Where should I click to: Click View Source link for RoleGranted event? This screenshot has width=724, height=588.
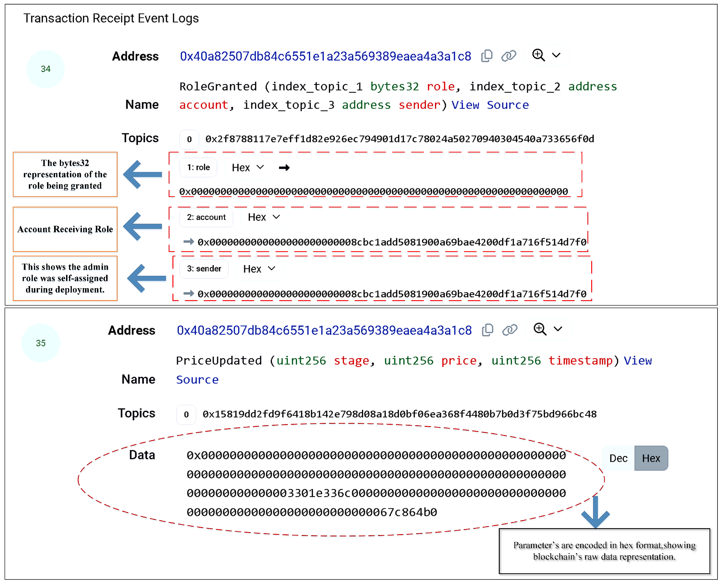490,105
